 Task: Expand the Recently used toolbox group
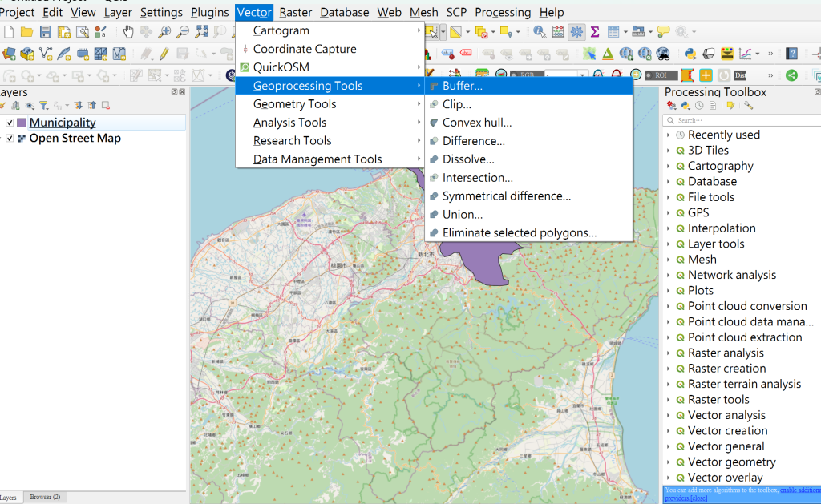tap(669, 135)
